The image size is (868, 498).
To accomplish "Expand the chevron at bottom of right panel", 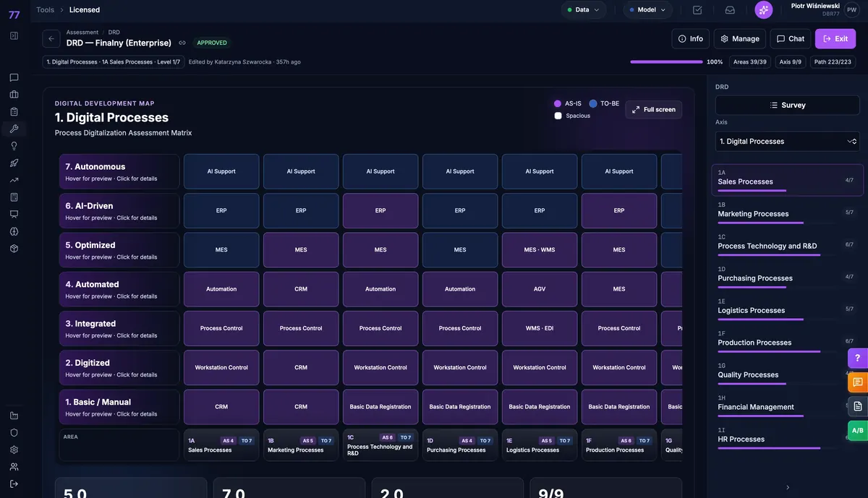I will coord(788,487).
